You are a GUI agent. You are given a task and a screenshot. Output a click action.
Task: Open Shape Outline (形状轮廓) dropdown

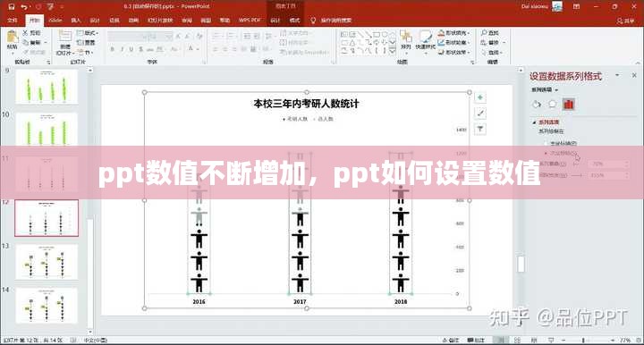pyautogui.click(x=454, y=42)
